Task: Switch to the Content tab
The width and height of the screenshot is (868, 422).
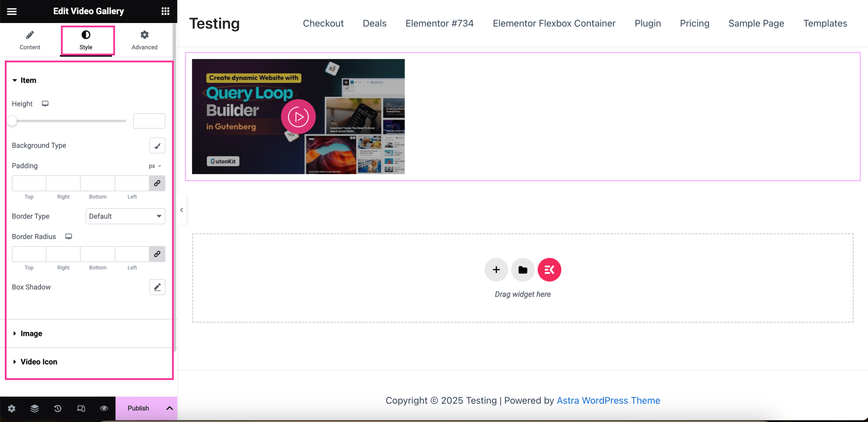Action: (x=30, y=40)
